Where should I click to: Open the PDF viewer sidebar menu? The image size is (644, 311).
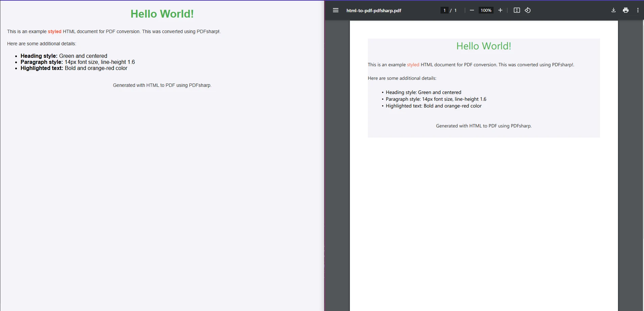[x=335, y=10]
